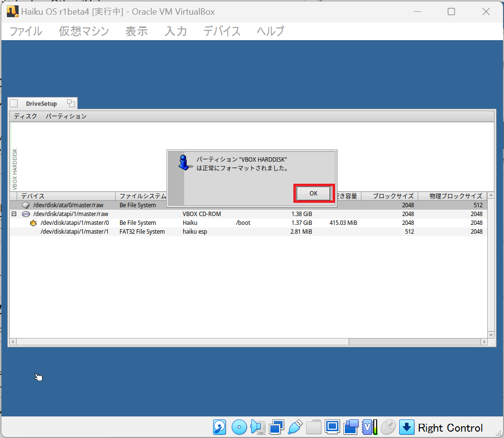Screen dimensions: 504x438
Task: Open VirtualBox USB devices indicator
Action: point(295,427)
